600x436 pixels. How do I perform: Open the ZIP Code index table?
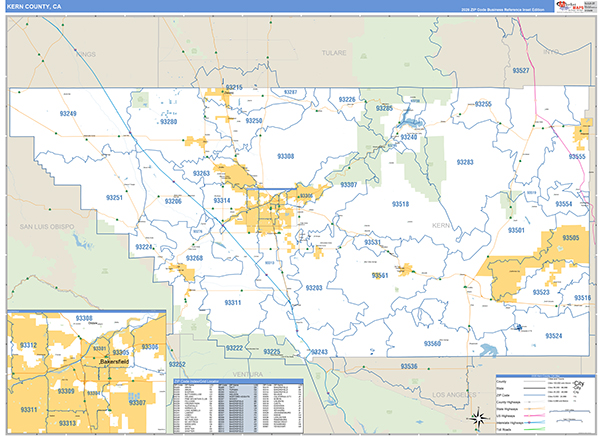[238, 406]
